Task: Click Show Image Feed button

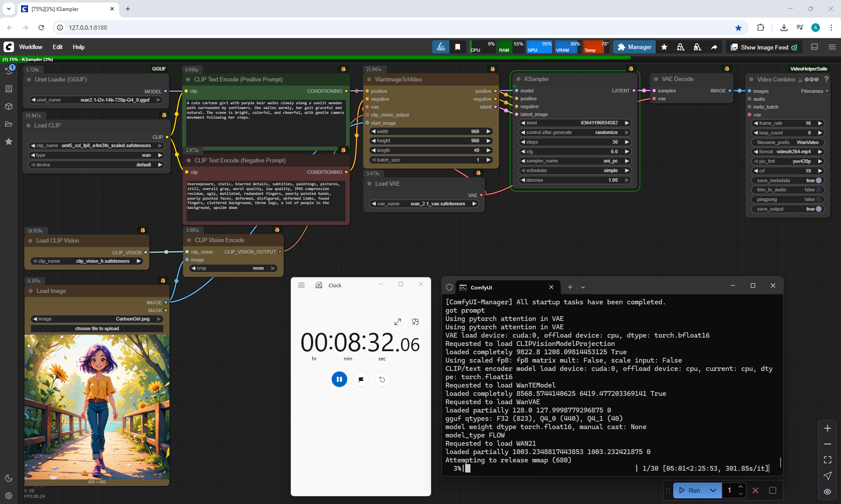Action: (x=764, y=47)
